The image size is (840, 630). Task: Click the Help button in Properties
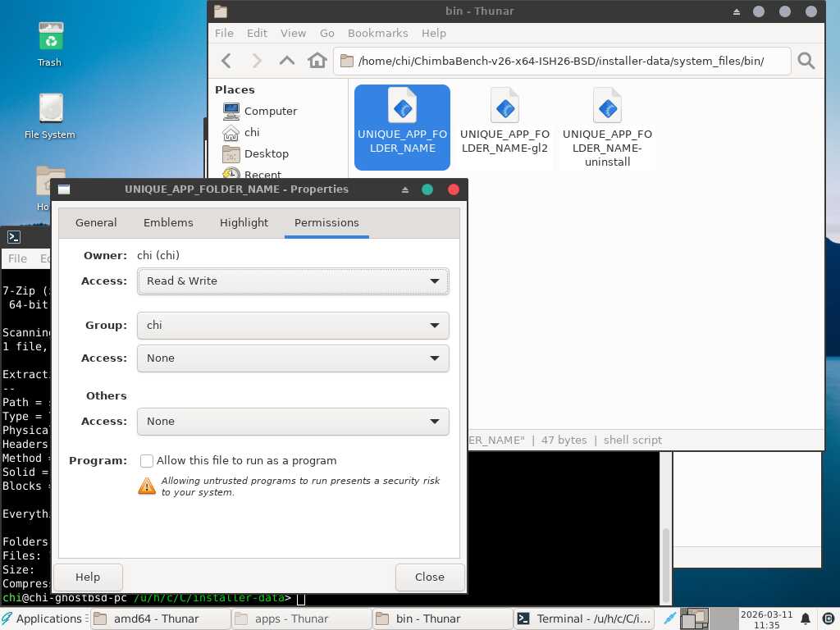(x=88, y=577)
